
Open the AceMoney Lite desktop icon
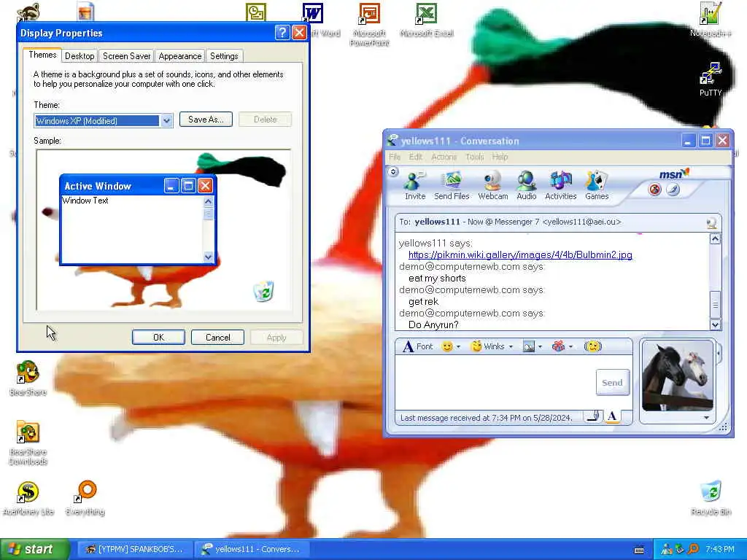pos(28,498)
